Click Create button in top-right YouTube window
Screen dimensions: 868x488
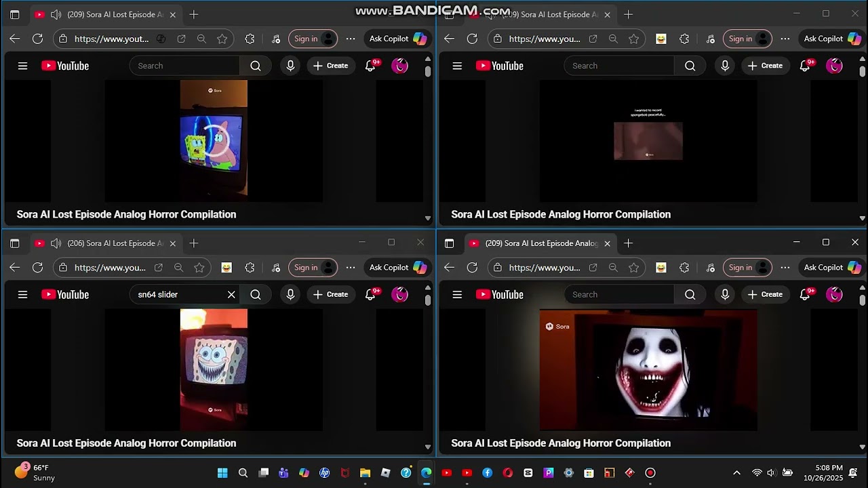(766, 66)
